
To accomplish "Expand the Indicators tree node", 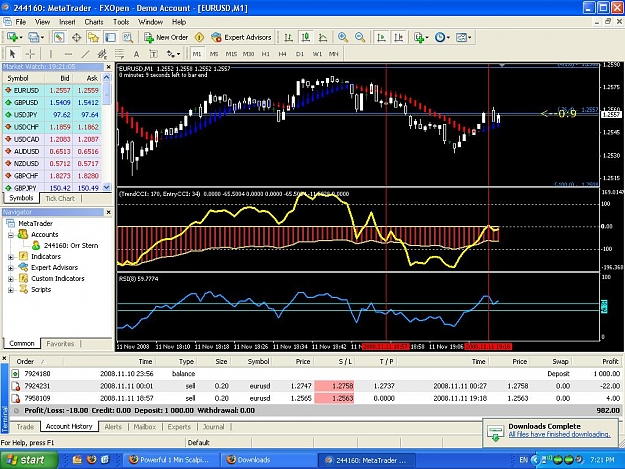I will coord(11,257).
